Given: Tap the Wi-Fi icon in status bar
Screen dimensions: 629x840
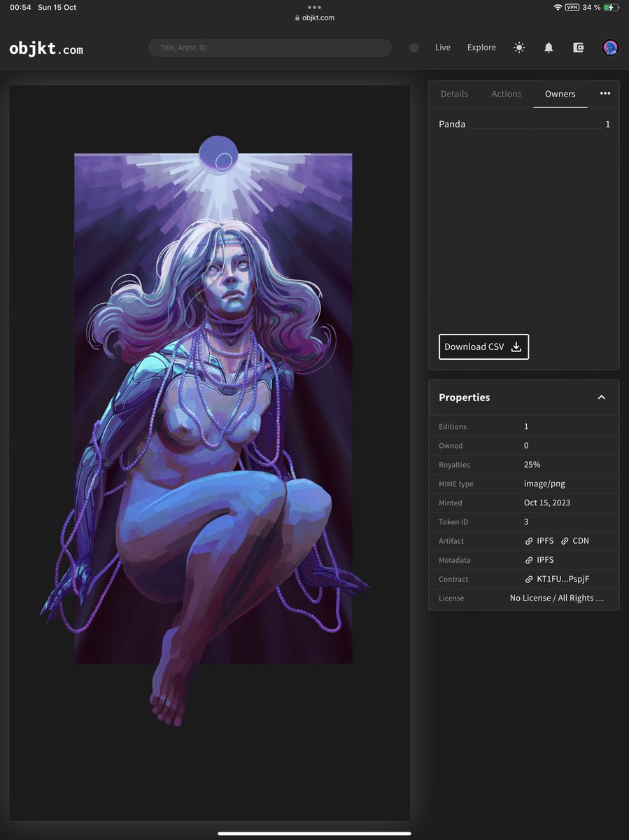Looking at the screenshot, I should 558,7.
